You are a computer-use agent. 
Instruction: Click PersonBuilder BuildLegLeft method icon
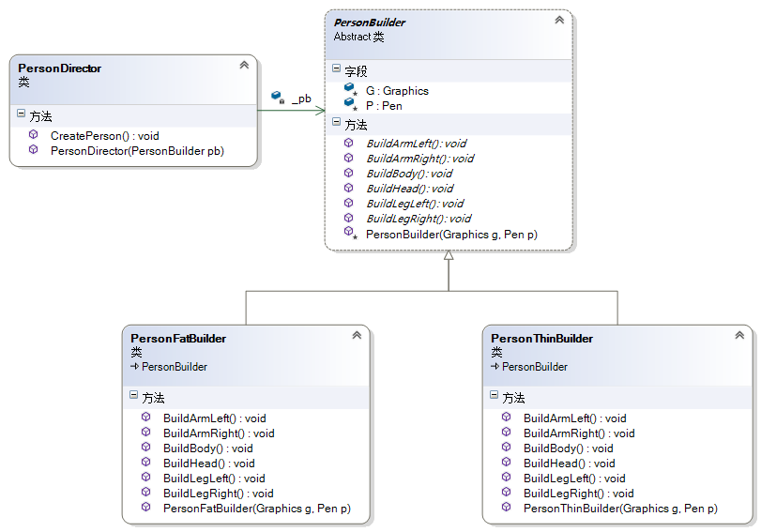click(x=348, y=203)
